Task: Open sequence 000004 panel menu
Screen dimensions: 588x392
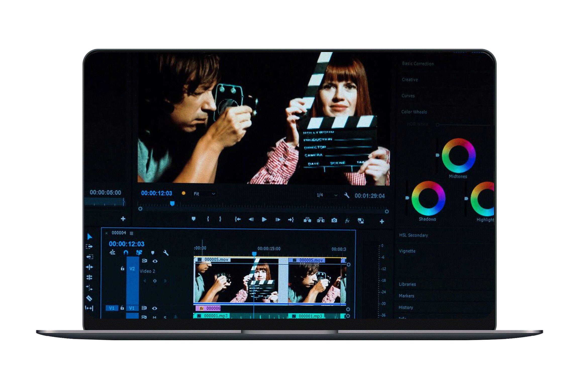Action: pos(131,233)
